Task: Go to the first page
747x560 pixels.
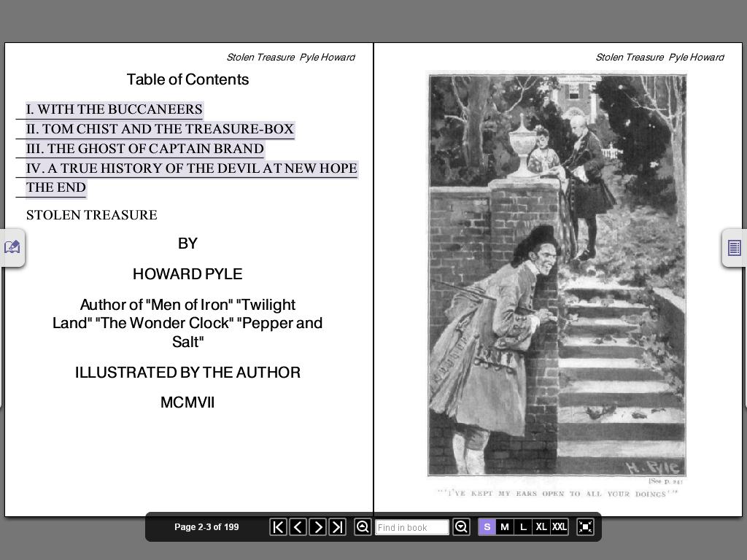Action: (x=278, y=527)
